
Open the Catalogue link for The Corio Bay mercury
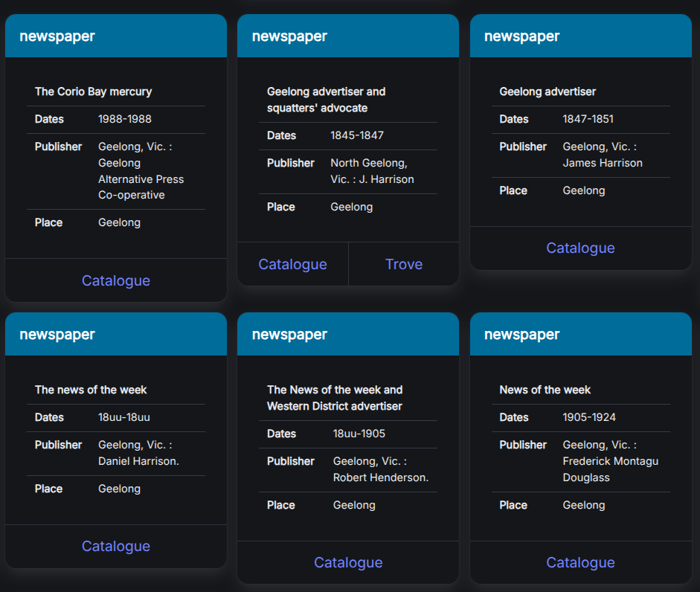116,280
